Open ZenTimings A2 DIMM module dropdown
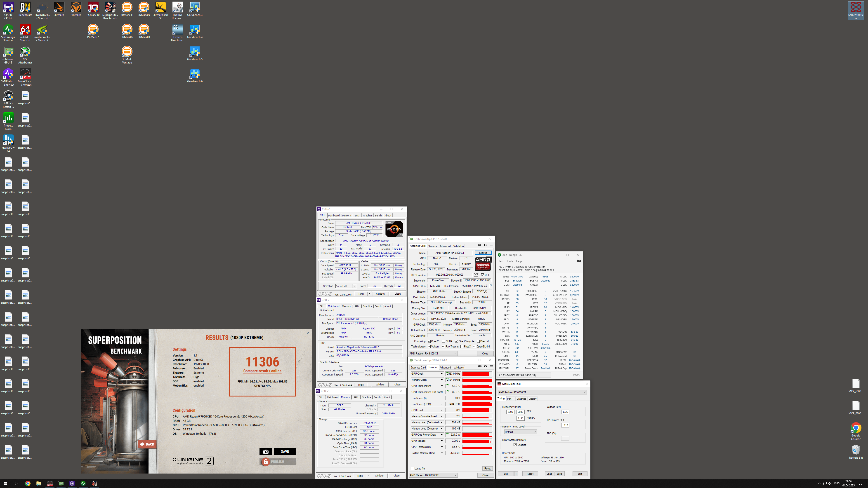This screenshot has width=868, height=488. pyautogui.click(x=524, y=375)
